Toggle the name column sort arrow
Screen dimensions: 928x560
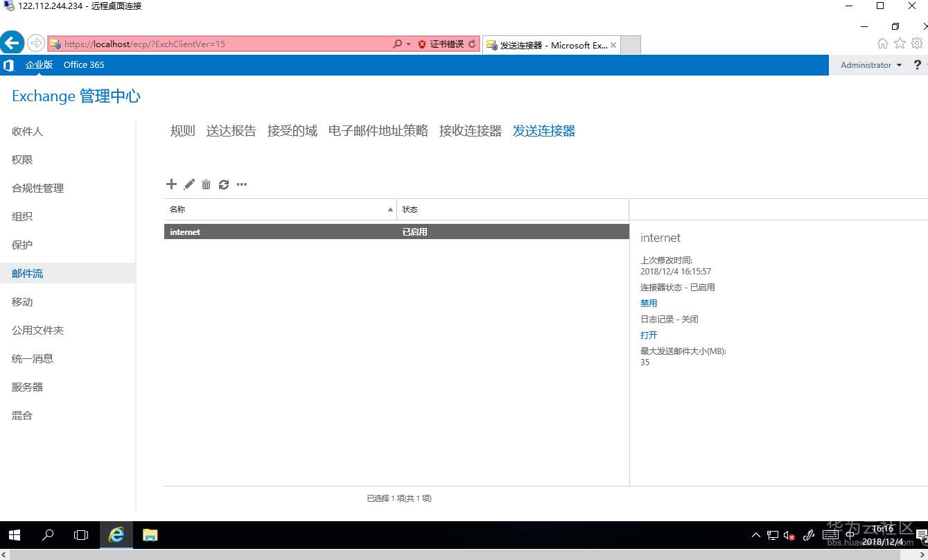click(389, 209)
